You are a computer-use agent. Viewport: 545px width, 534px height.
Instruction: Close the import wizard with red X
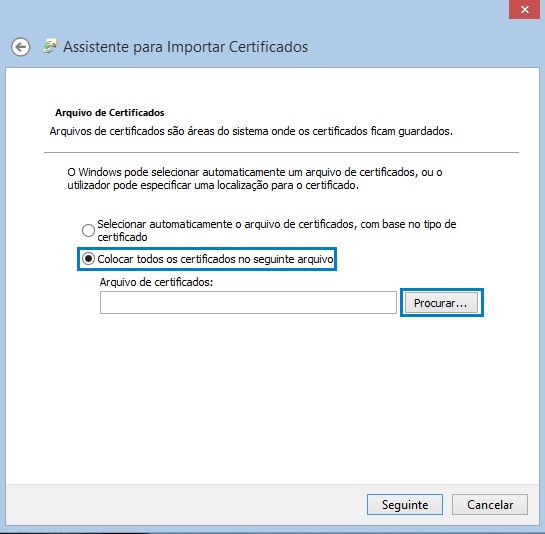click(524, 9)
